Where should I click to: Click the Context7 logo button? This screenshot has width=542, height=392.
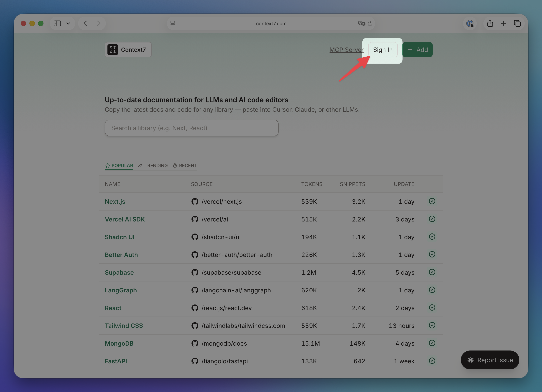128,50
